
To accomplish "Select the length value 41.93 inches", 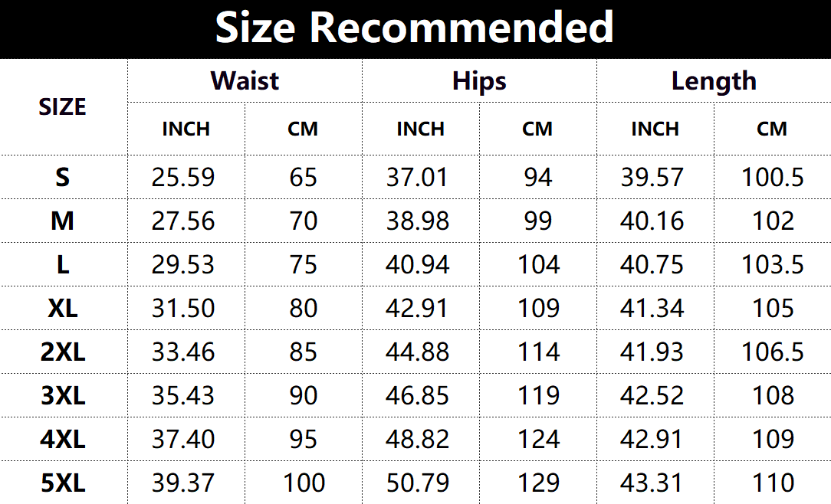I will tap(652, 352).
